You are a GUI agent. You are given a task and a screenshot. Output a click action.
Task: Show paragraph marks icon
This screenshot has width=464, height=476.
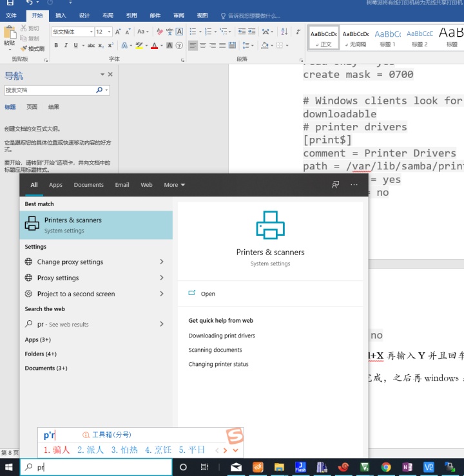[x=298, y=32]
